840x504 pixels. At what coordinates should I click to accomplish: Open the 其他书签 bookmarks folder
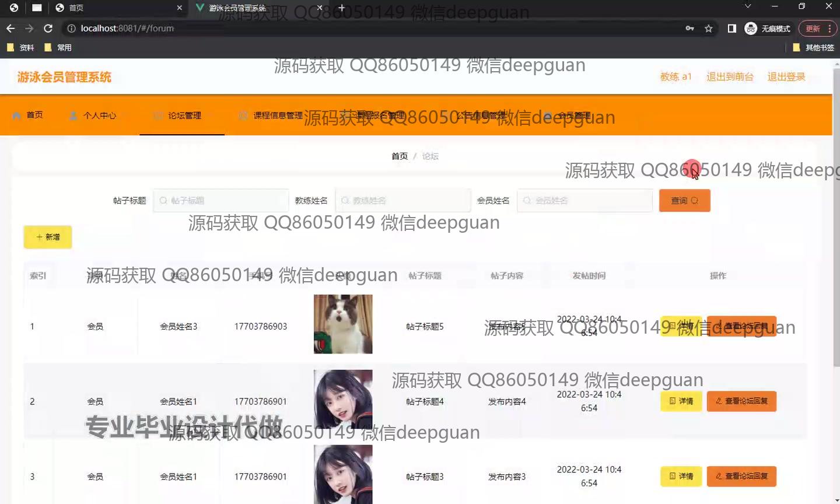tap(814, 47)
